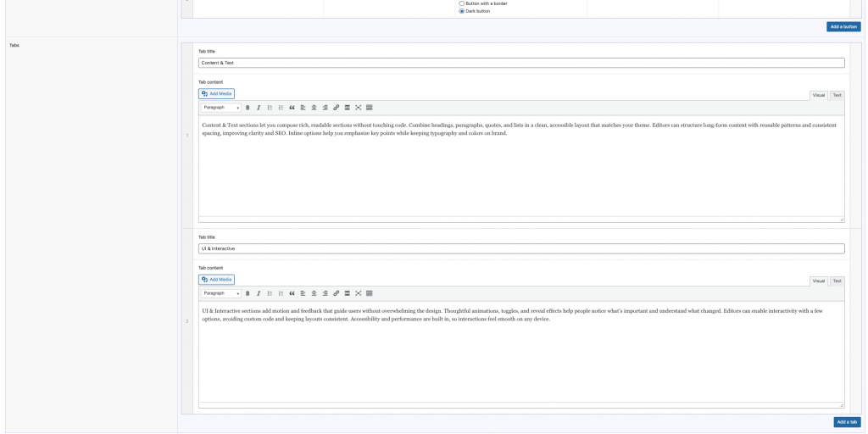Insert bulleted list in Content & Text editor
868x434 pixels.
(x=270, y=108)
